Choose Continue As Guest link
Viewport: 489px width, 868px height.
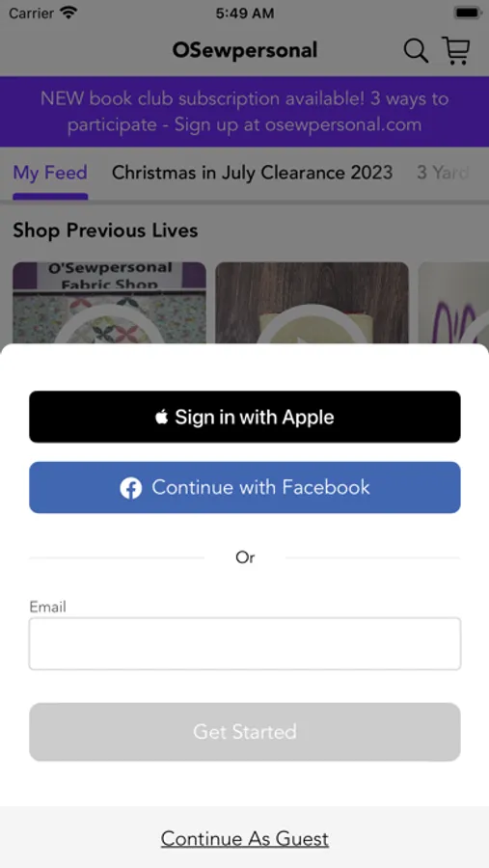coord(245,839)
